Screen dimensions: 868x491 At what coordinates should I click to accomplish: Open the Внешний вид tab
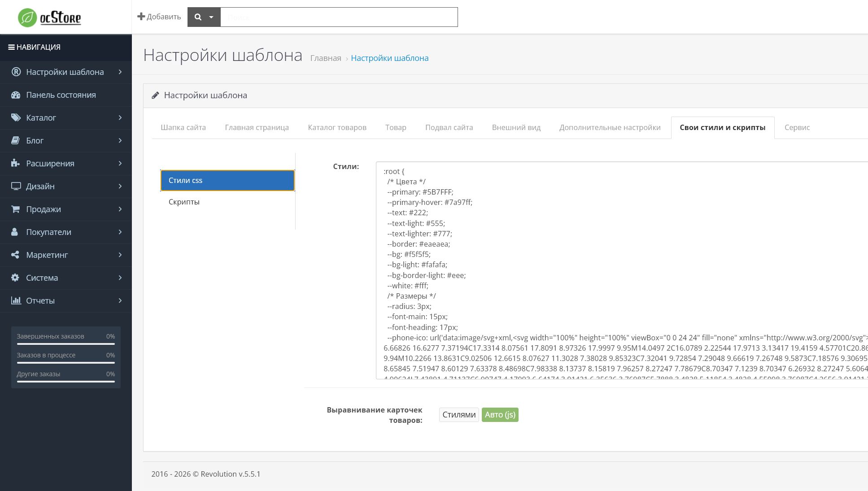pos(516,127)
